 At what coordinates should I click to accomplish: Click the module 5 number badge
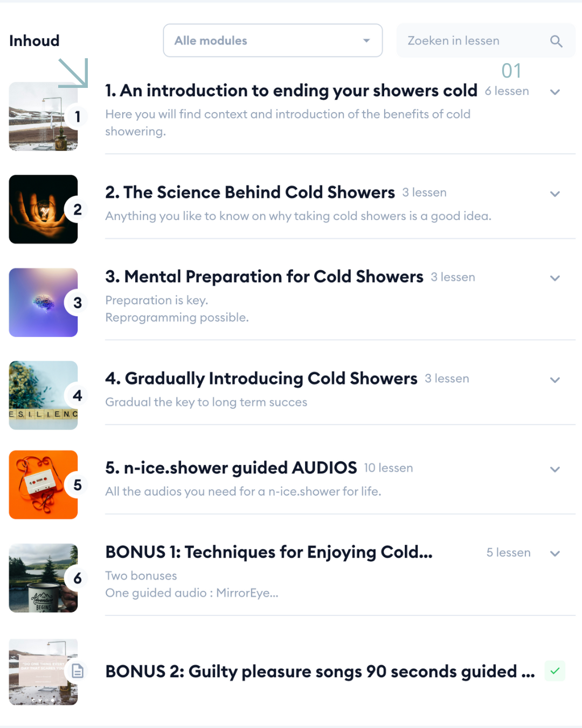[x=78, y=485]
